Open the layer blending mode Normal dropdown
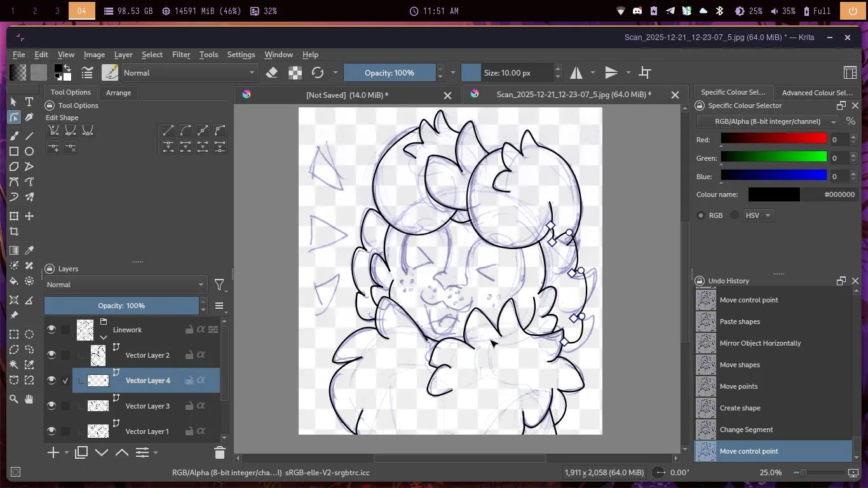 tap(125, 285)
